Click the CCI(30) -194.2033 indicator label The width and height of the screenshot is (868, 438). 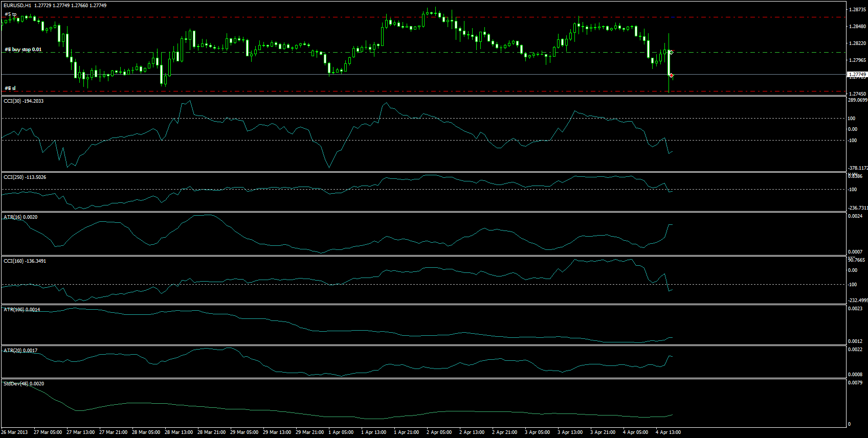[24, 101]
